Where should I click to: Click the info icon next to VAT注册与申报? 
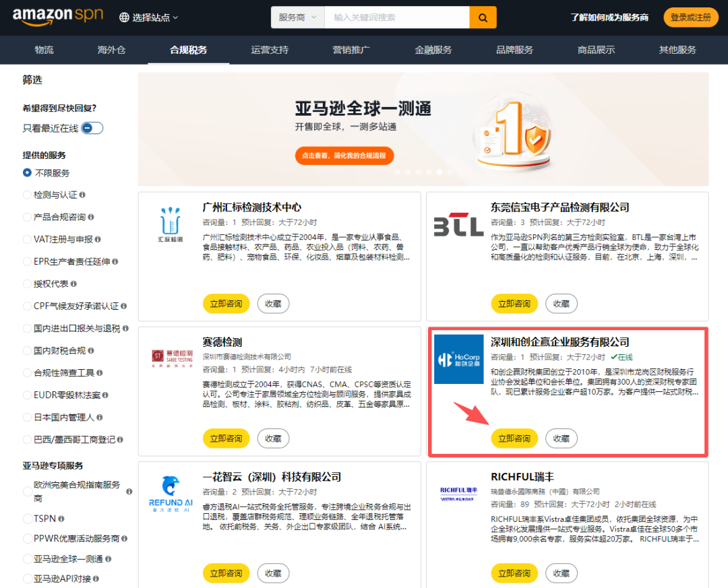(x=98, y=240)
